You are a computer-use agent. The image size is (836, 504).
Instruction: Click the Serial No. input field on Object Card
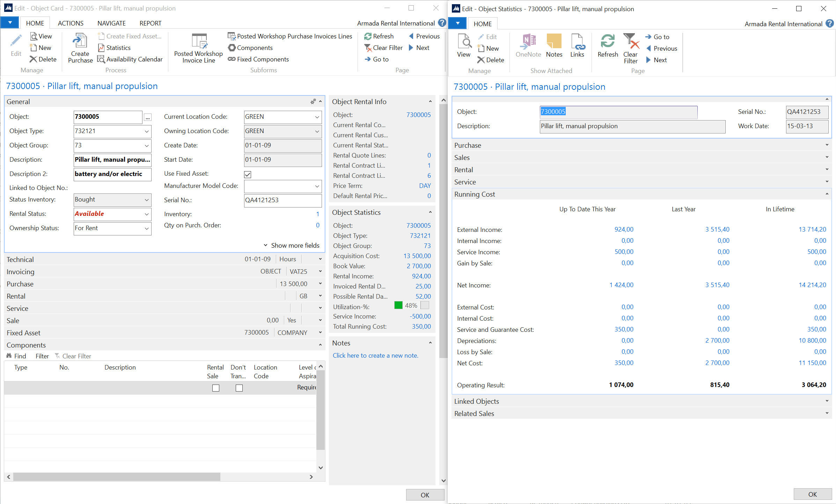282,200
